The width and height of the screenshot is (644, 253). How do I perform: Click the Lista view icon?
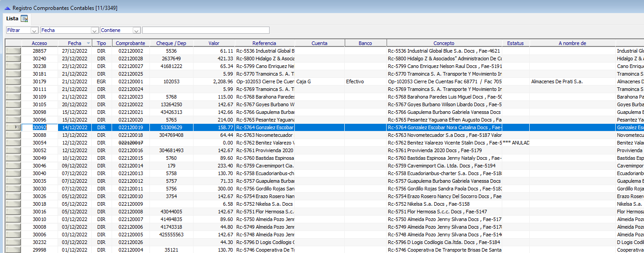[x=24, y=18]
